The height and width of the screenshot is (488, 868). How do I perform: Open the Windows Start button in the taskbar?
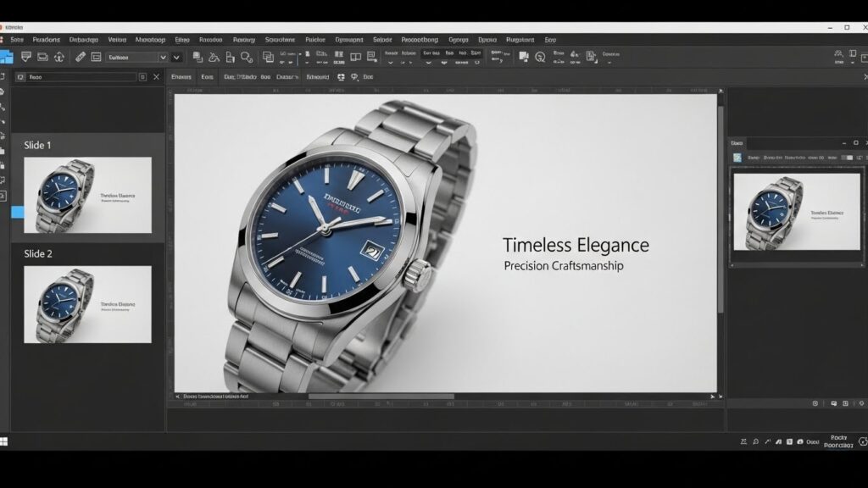[x=4, y=441]
